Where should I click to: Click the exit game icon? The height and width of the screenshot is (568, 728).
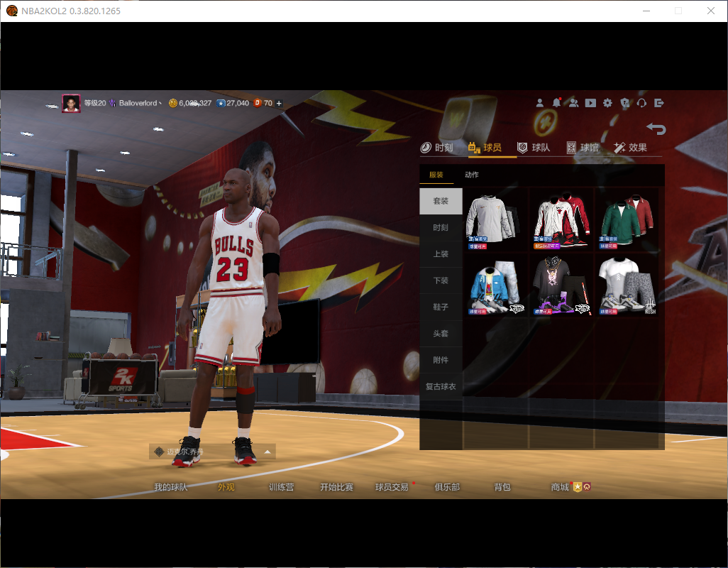(659, 103)
